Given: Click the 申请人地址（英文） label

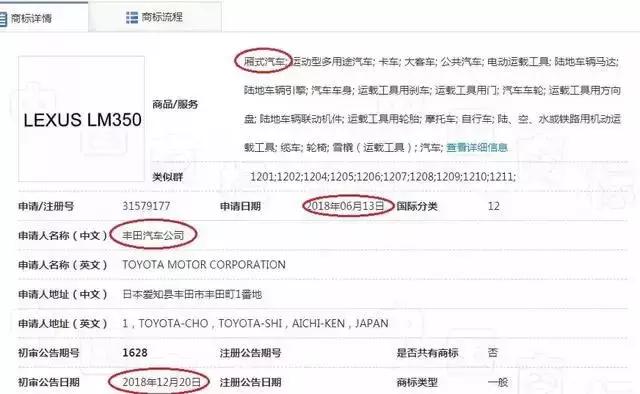Looking at the screenshot, I should pyautogui.click(x=62, y=324).
